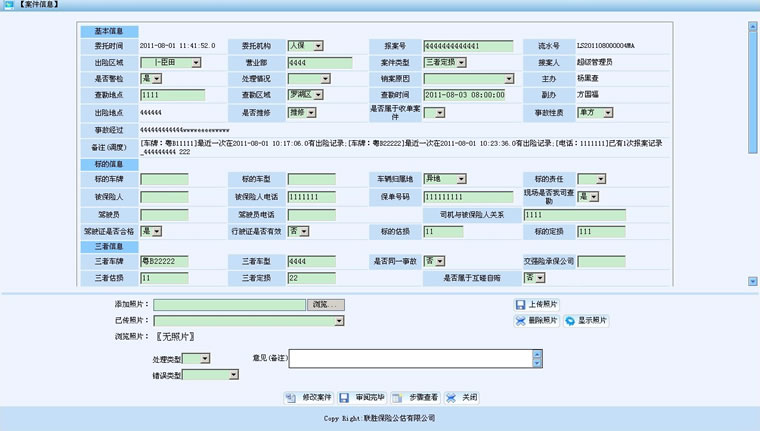Click the 浏览... browse button
The height and width of the screenshot is (431, 760).
click(x=326, y=304)
